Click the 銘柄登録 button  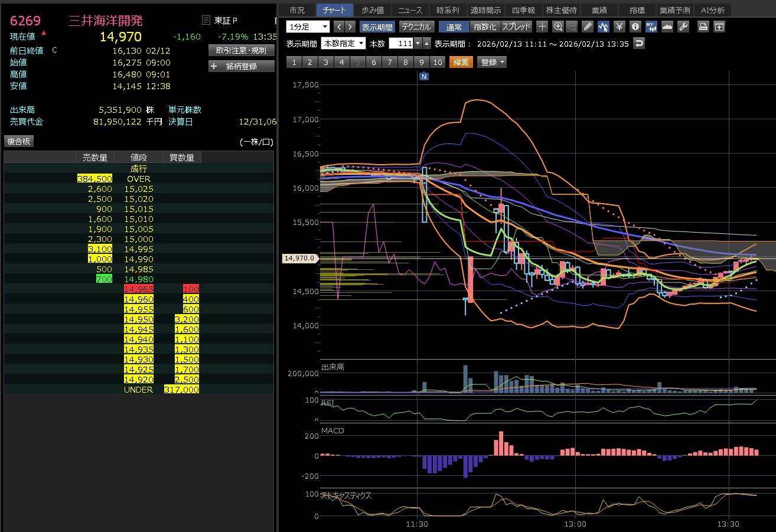242,66
